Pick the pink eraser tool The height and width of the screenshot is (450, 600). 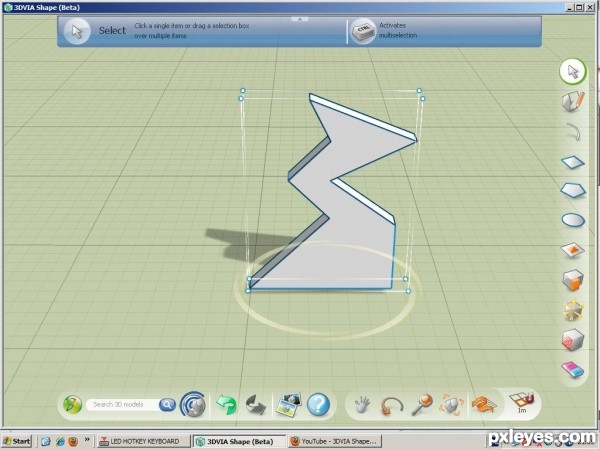tap(573, 370)
